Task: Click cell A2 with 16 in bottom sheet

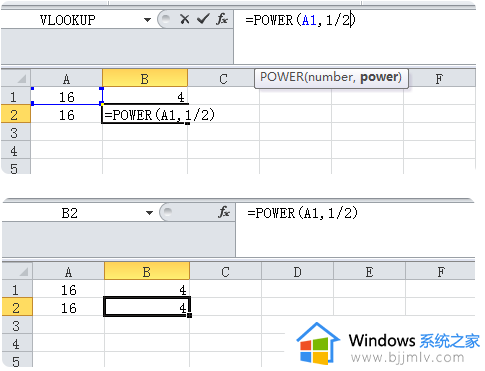Action: click(69, 308)
